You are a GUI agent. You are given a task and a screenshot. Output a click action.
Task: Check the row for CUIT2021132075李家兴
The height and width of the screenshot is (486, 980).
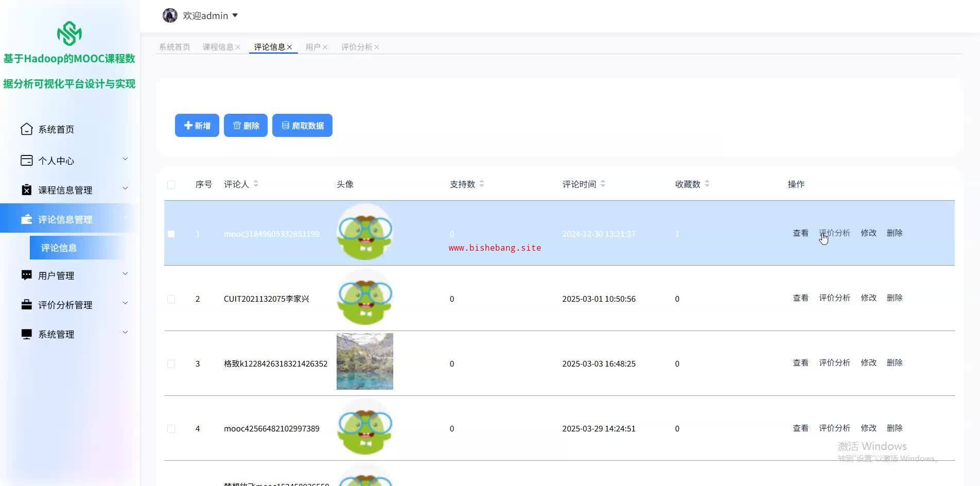(x=171, y=299)
